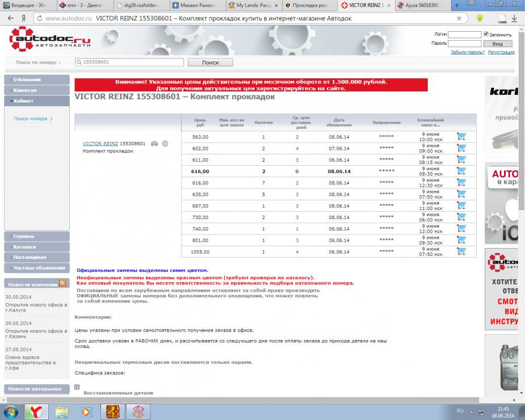Screen dimensions: 525x420
Task: Click the Вход login button
Action: point(498,44)
